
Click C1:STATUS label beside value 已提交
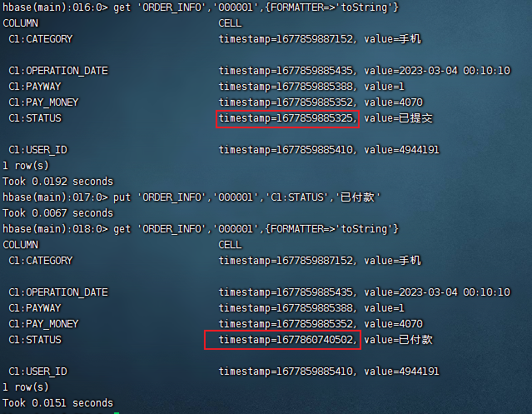coord(35,118)
